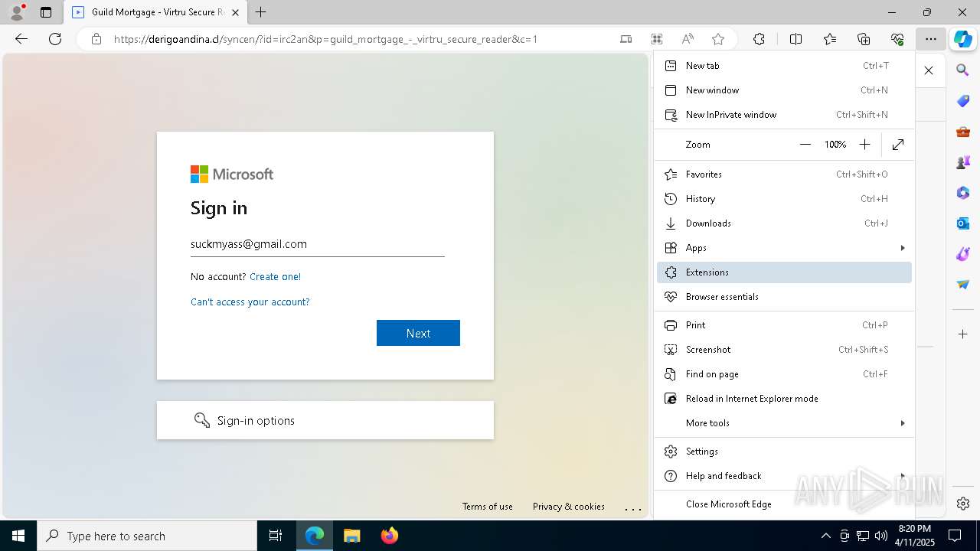Open Favorites from the menu
Image resolution: width=980 pixels, height=551 pixels.
[784, 174]
